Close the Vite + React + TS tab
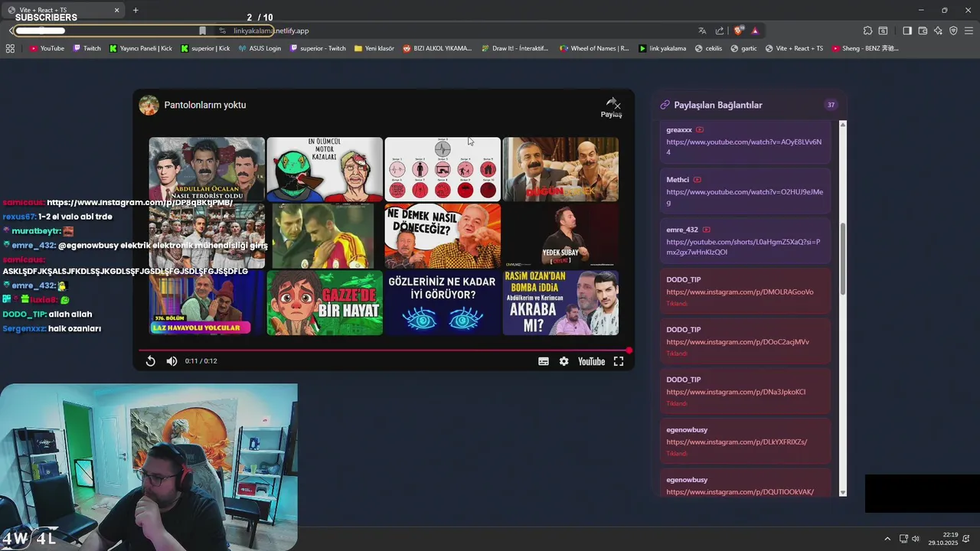 116,10
